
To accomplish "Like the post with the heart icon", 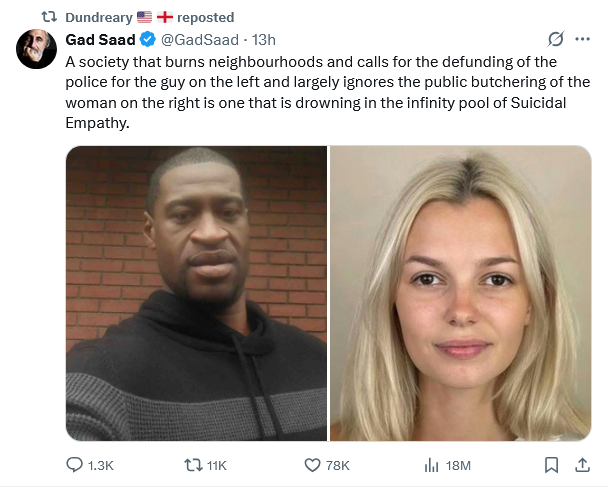I will pyautogui.click(x=311, y=465).
